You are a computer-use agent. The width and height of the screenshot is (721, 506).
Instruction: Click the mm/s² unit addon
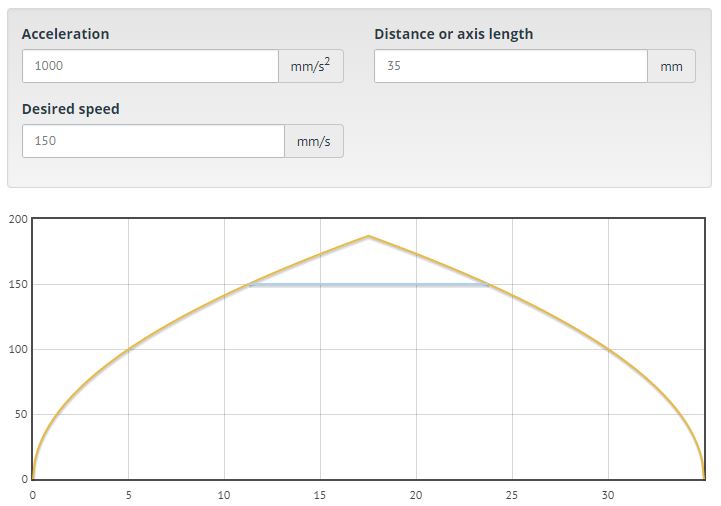311,66
